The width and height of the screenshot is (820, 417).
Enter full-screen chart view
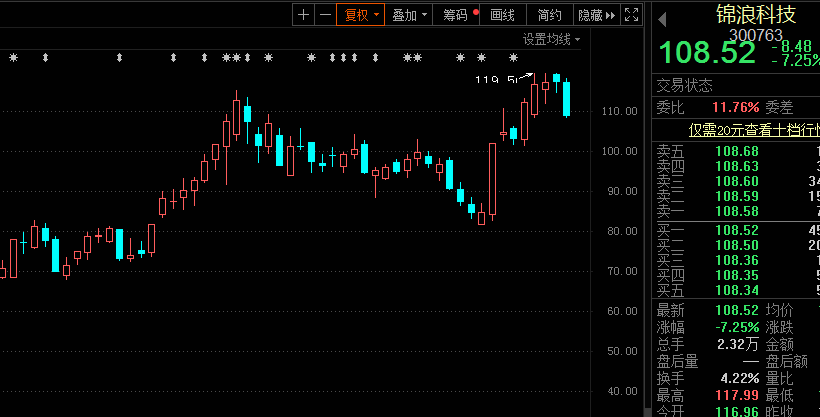(631, 14)
